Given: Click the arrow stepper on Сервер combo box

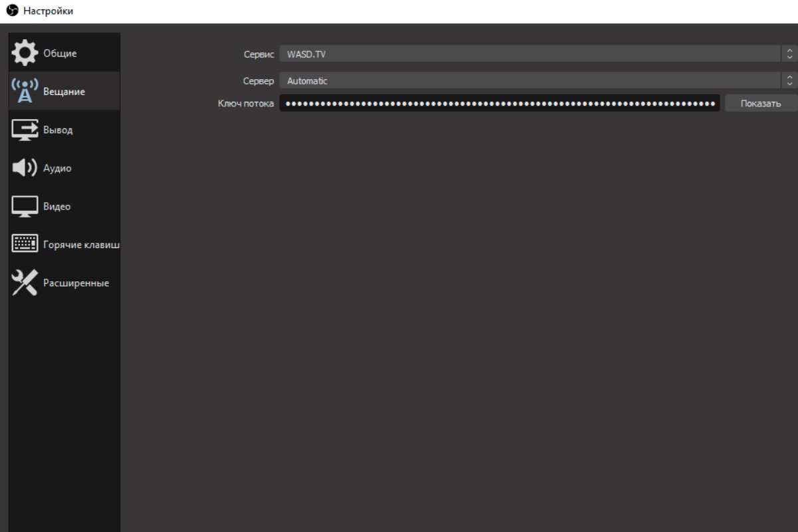Looking at the screenshot, I should 789,81.
